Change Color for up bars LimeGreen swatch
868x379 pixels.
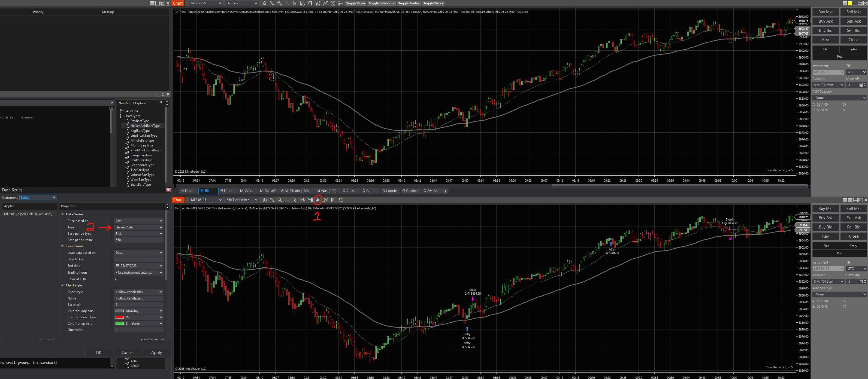[120, 324]
